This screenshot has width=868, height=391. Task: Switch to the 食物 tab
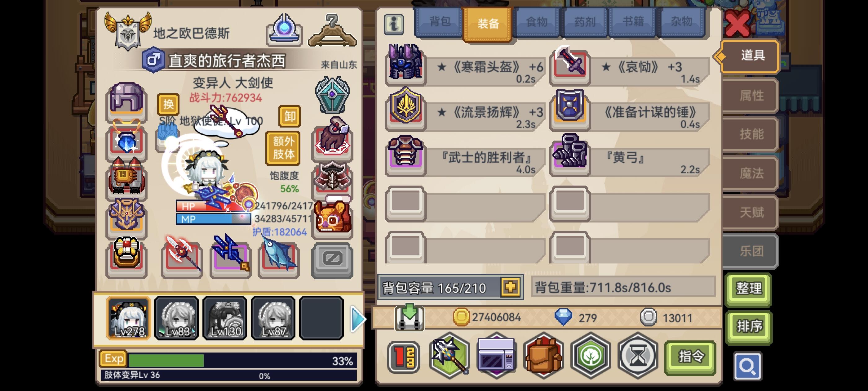pos(537,22)
